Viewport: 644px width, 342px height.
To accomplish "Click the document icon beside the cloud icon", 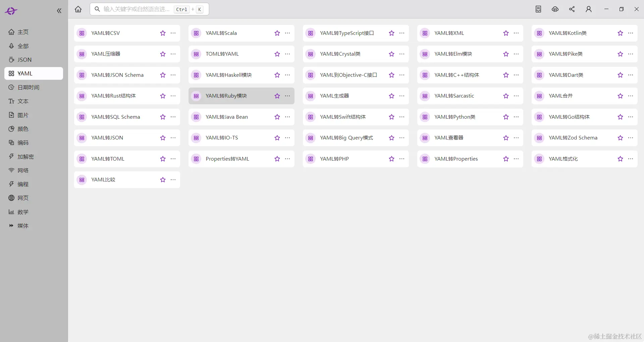I will [x=538, y=9].
